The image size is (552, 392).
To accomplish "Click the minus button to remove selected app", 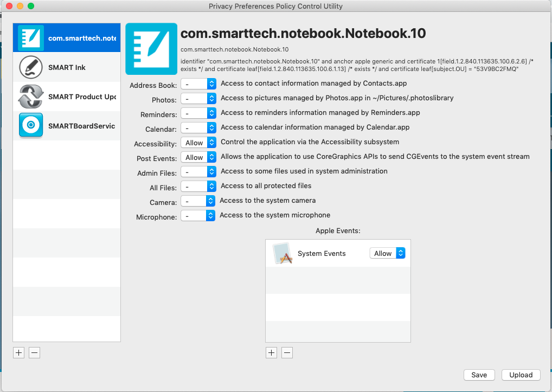I will pyautogui.click(x=34, y=352).
